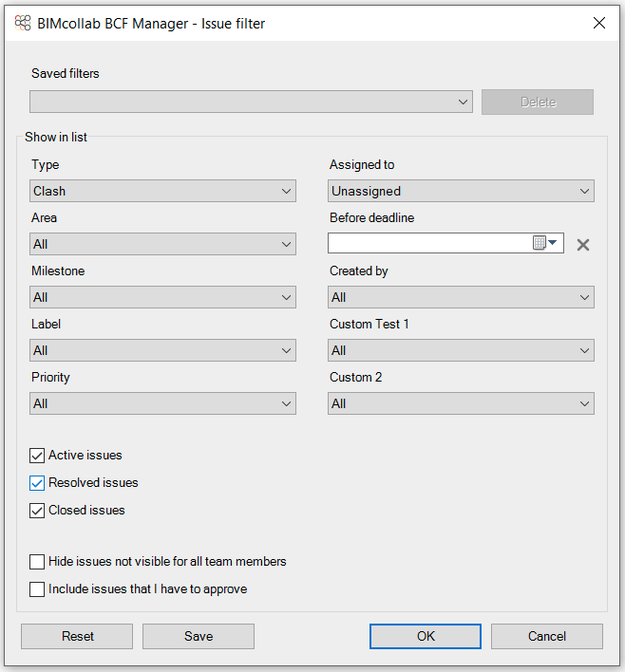
Task: Open the Assigned to dropdown
Action: tap(461, 191)
